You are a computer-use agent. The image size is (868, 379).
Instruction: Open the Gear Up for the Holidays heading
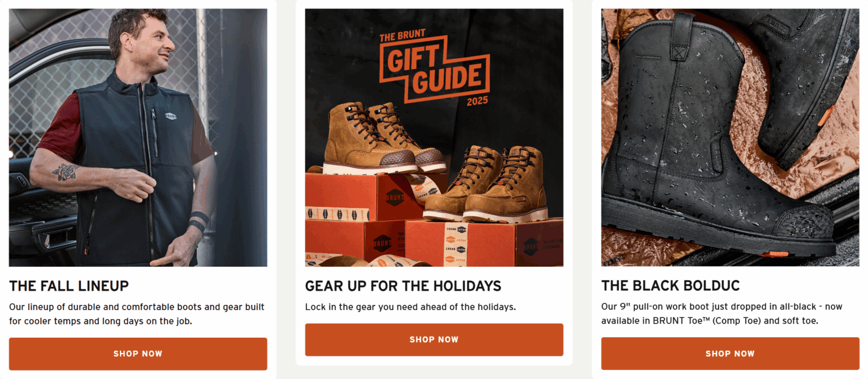(403, 286)
